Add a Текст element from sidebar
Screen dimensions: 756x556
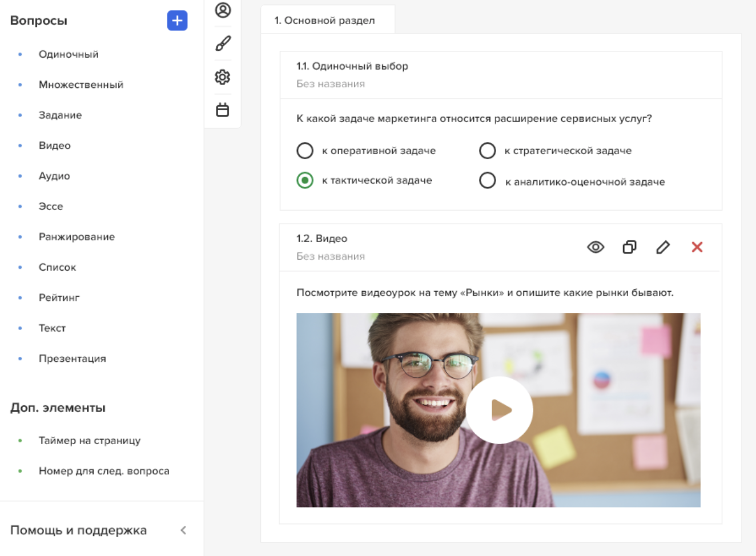point(52,328)
